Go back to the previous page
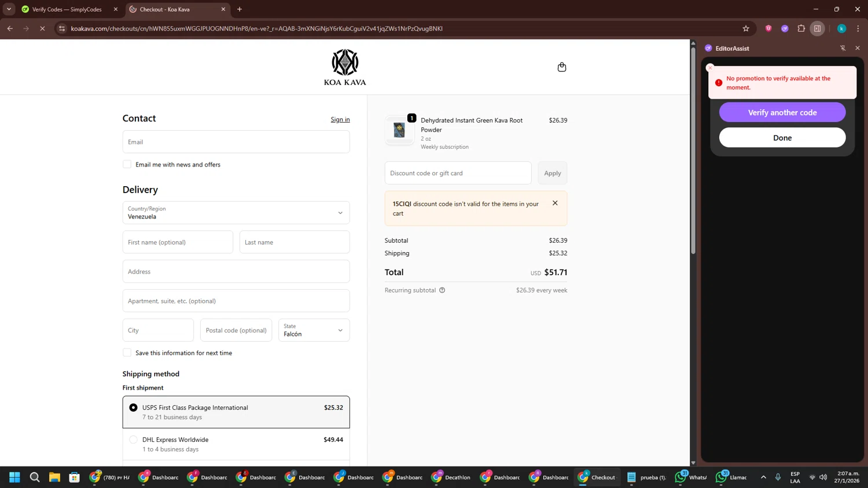The image size is (868, 488). click(x=10, y=28)
